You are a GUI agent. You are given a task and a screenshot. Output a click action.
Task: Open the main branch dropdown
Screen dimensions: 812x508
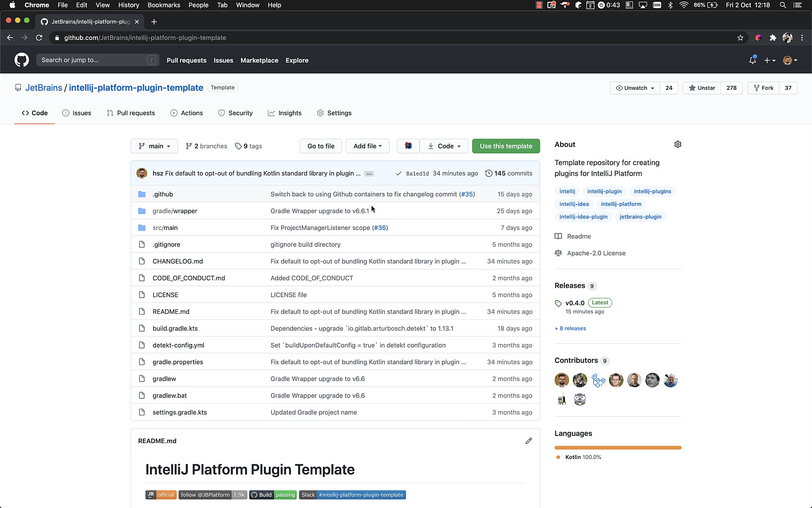(154, 146)
